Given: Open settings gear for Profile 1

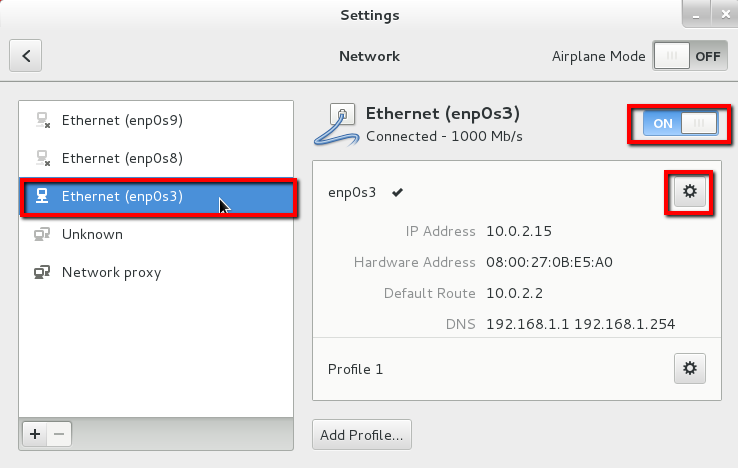Looking at the screenshot, I should point(690,368).
